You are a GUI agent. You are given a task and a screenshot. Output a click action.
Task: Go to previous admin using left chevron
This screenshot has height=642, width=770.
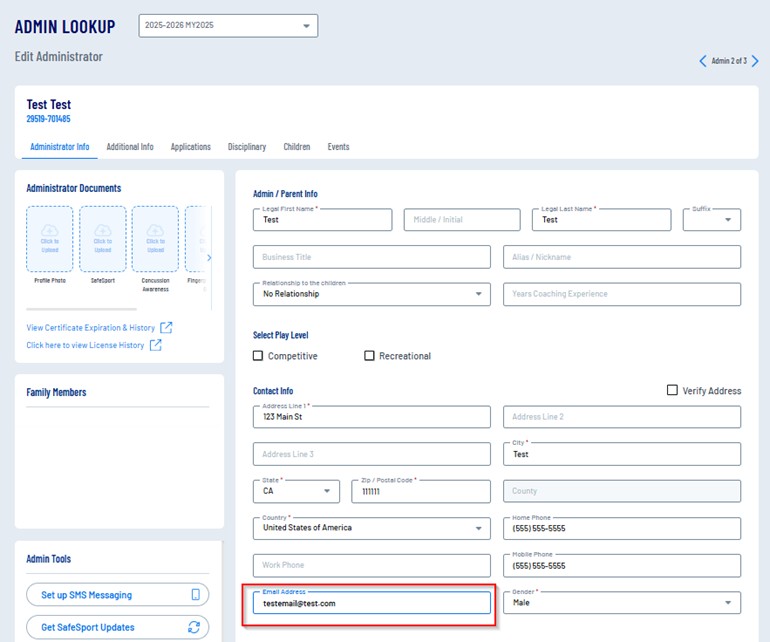pos(703,61)
